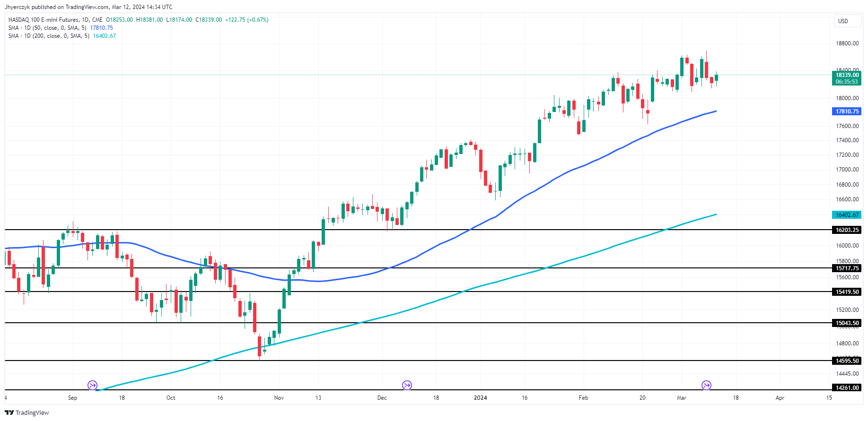Click the 15419.50 horizontal line label
This screenshot has height=421, width=868.
847,292
